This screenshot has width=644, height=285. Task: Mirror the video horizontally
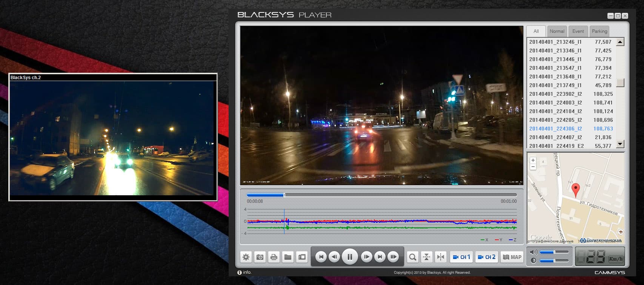point(441,257)
